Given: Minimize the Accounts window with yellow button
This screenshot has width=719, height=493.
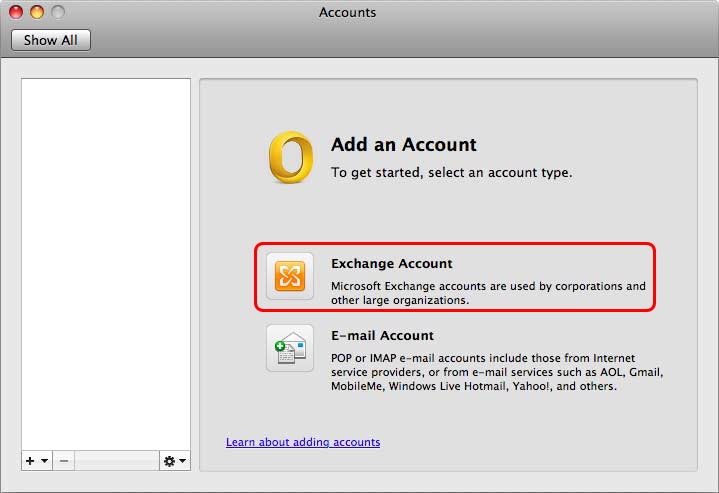Looking at the screenshot, I should 37,11.
